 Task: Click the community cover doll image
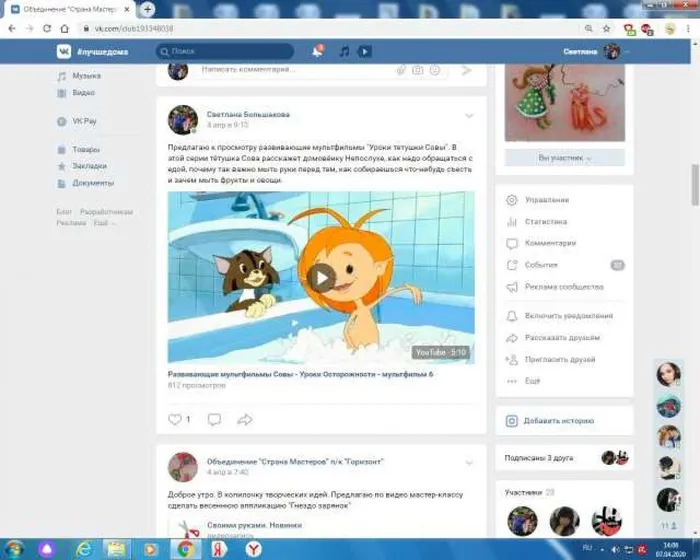click(x=565, y=102)
